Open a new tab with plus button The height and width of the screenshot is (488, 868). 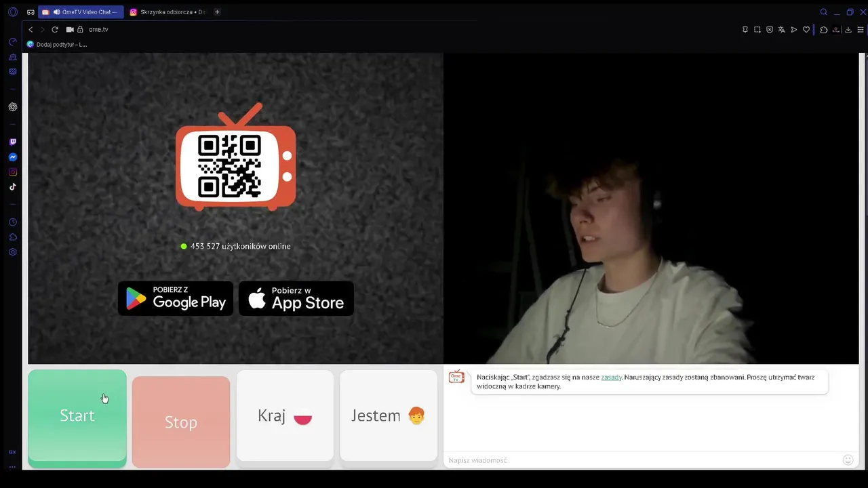pos(217,12)
